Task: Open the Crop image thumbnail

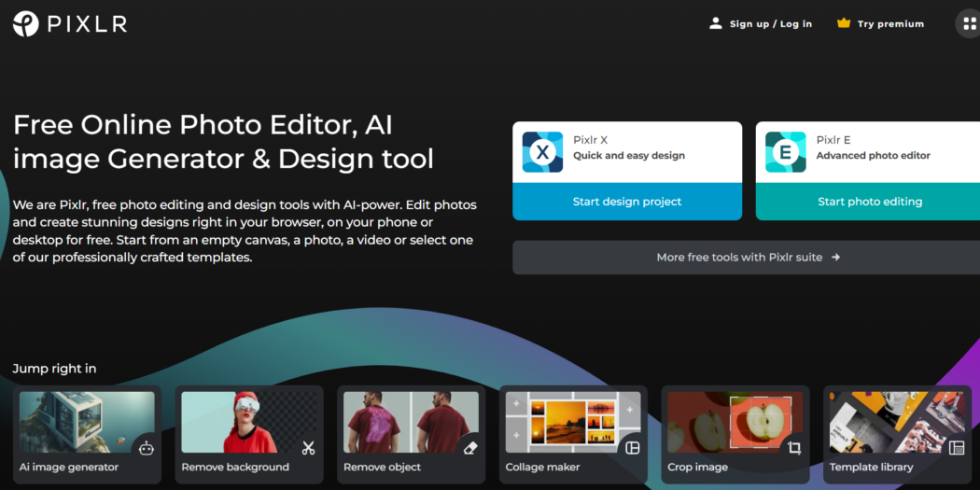Action: pyautogui.click(x=735, y=422)
